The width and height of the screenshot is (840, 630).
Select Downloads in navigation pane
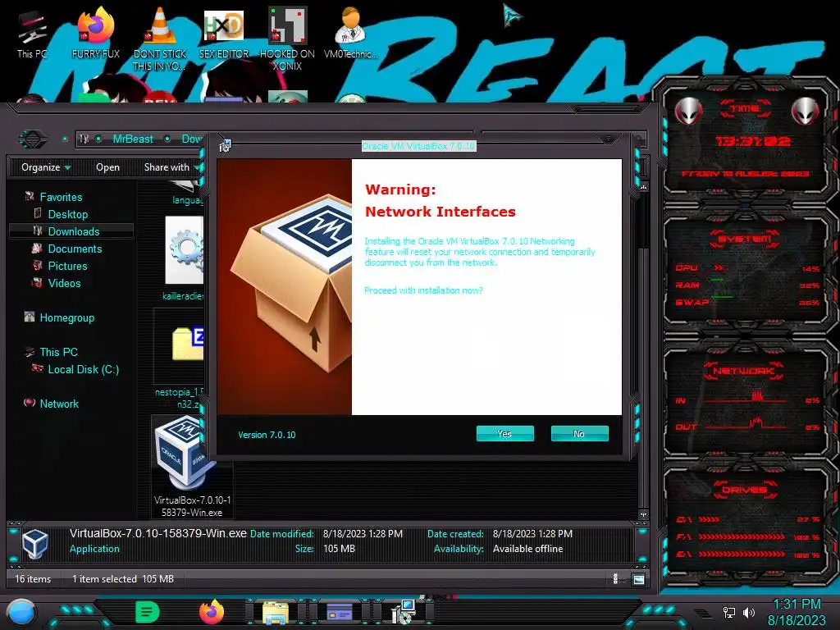(x=74, y=231)
